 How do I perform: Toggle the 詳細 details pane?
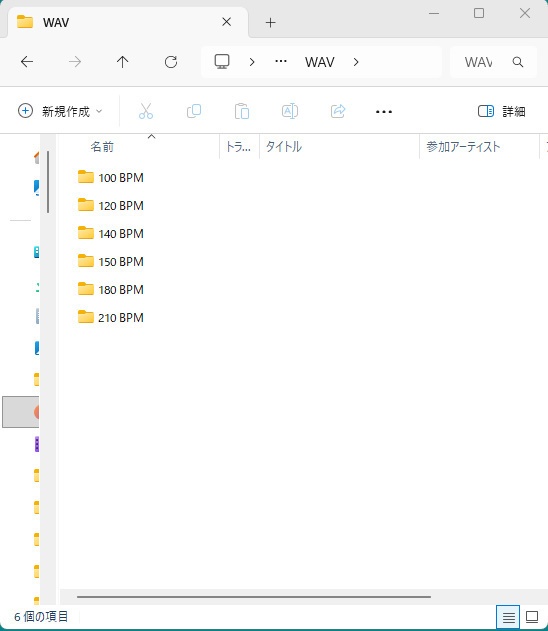coord(501,111)
